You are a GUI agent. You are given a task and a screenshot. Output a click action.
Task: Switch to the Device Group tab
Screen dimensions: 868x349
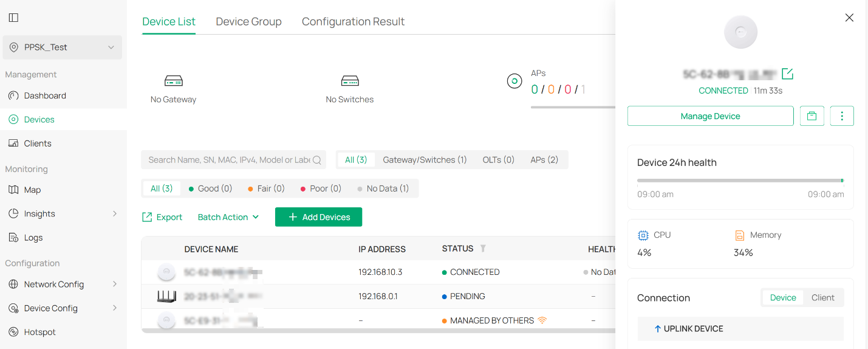coord(248,22)
